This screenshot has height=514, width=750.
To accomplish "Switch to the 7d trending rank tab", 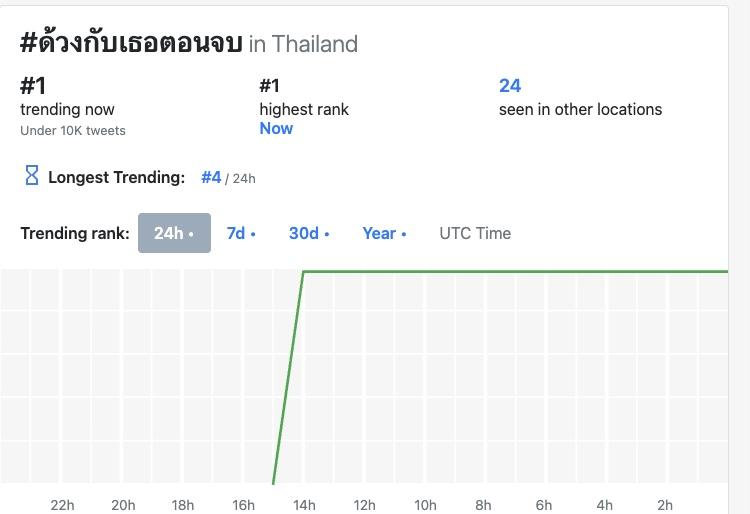I will click(x=241, y=233).
